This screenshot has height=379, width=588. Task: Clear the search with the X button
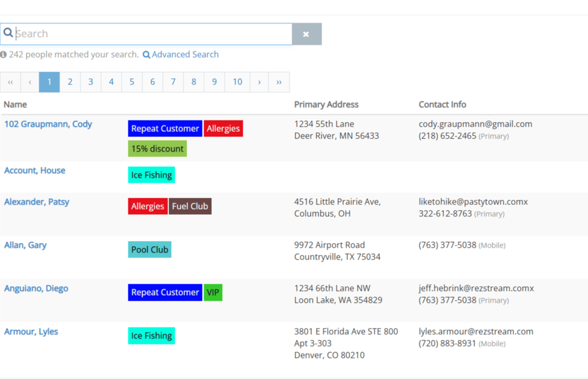click(x=306, y=34)
